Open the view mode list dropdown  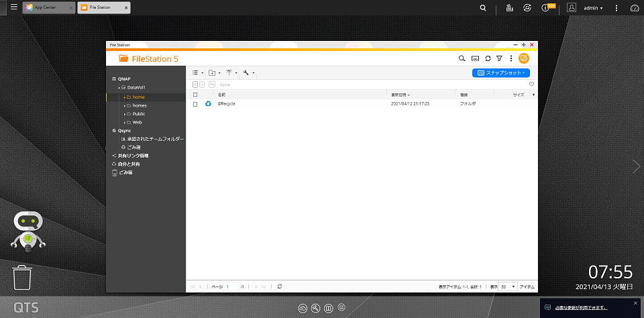coord(198,72)
